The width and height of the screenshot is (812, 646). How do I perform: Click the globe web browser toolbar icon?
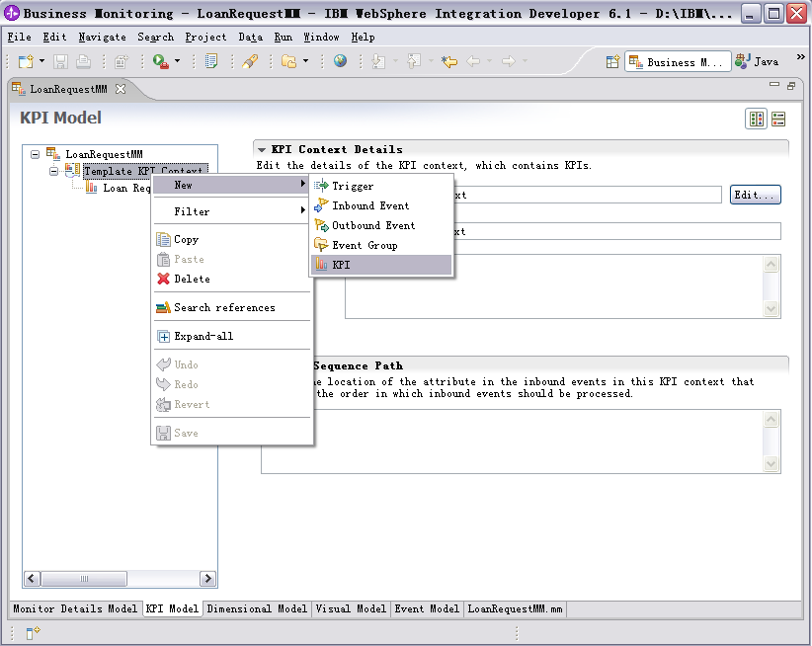pos(340,61)
